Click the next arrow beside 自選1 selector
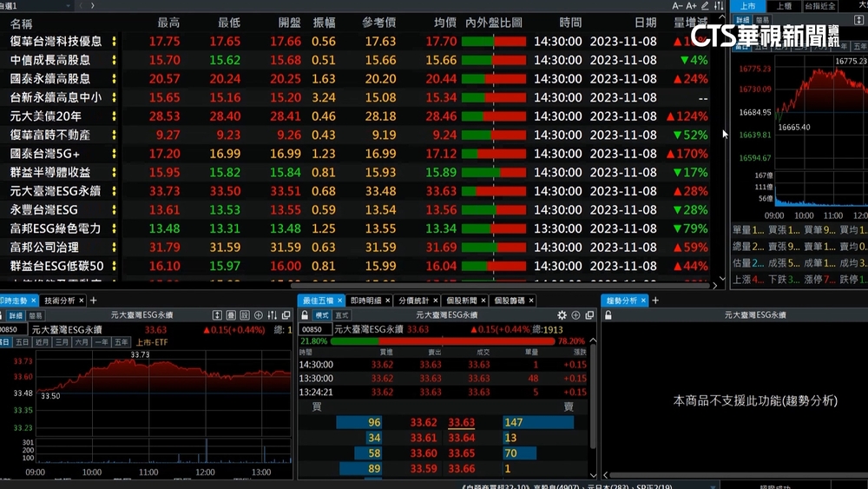The height and width of the screenshot is (489, 868). tap(93, 6)
